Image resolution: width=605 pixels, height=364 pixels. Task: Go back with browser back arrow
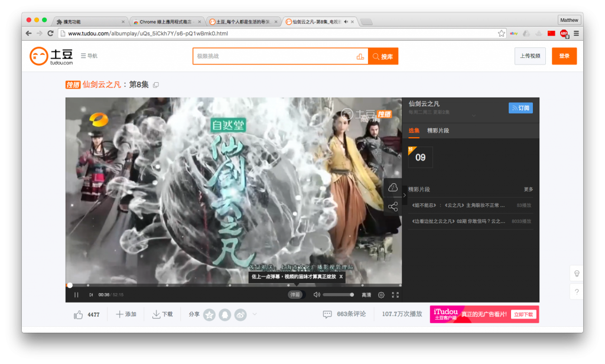[28, 34]
